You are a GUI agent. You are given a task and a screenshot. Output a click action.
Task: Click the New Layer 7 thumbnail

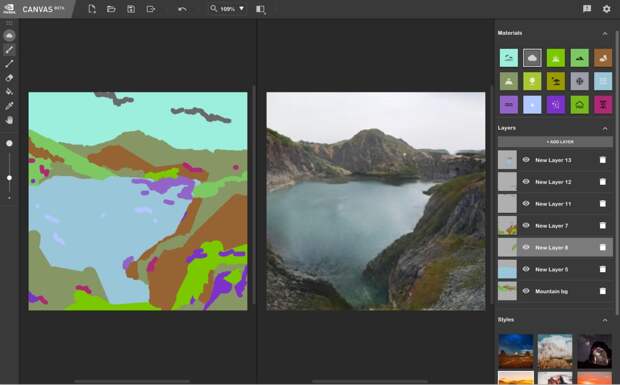coord(507,225)
